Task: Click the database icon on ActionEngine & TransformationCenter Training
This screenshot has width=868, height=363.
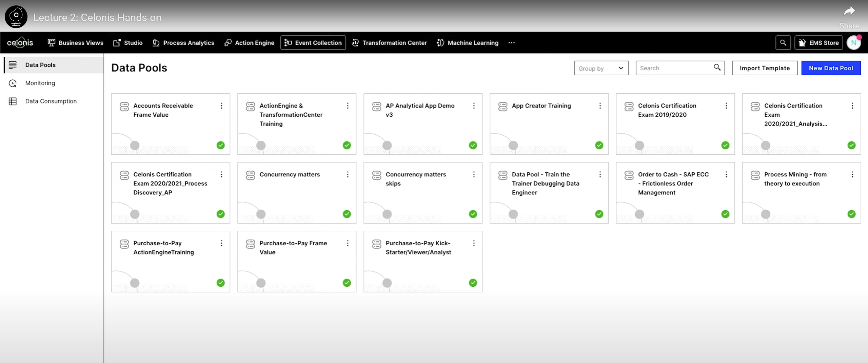Action: [x=251, y=107]
